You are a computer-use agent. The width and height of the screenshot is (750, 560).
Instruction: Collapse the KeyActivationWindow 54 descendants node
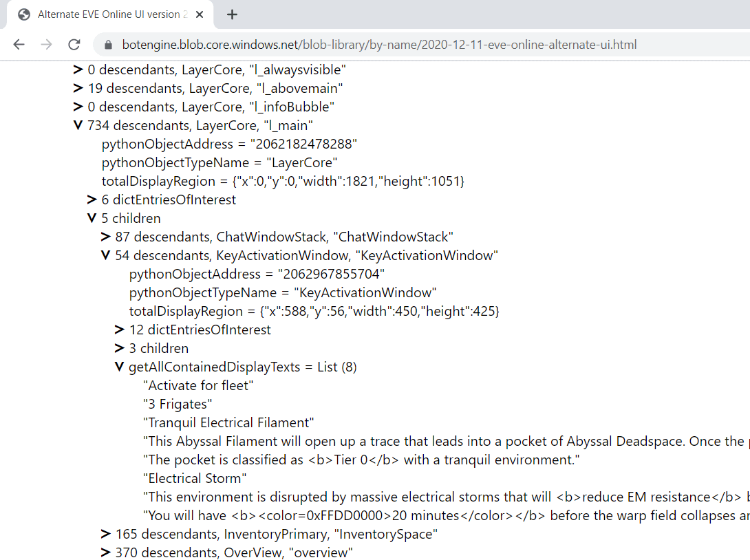tap(106, 256)
